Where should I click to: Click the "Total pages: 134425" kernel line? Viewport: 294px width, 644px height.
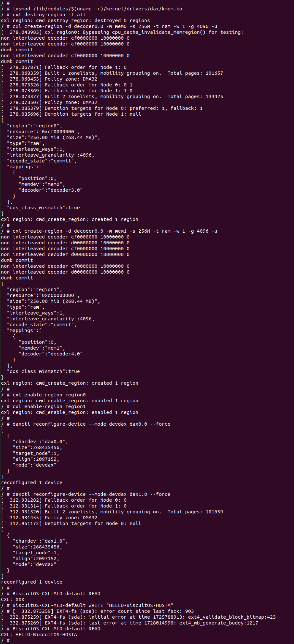point(195,97)
